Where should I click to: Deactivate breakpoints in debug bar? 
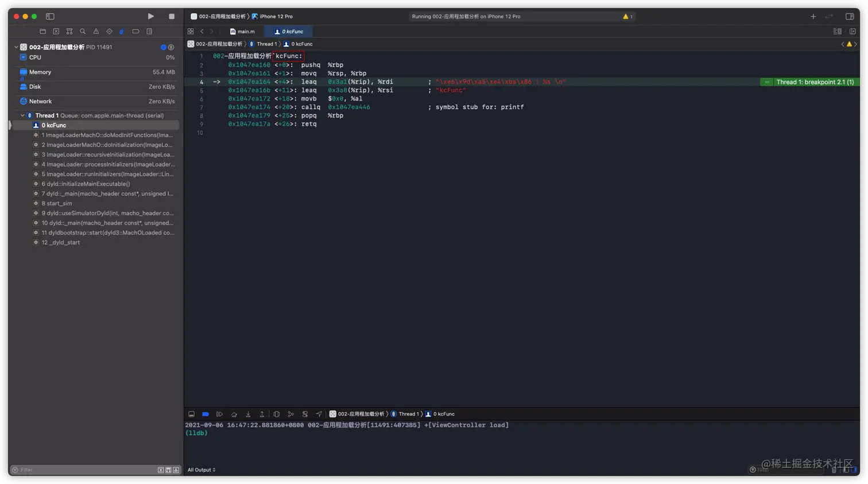(206, 414)
